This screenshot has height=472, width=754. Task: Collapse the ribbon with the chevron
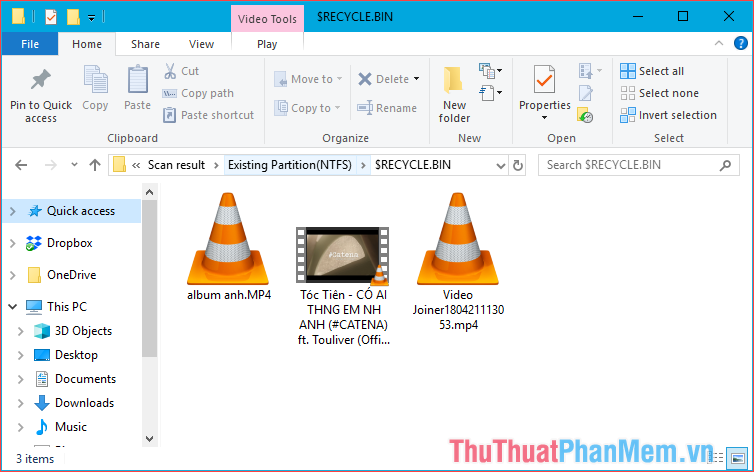tap(719, 43)
